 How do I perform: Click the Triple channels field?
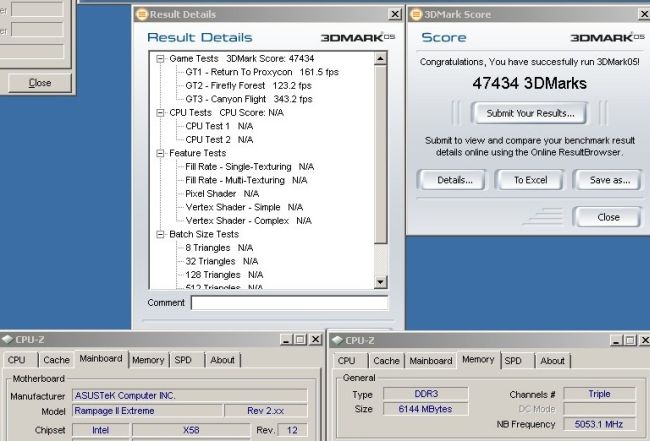(599, 394)
